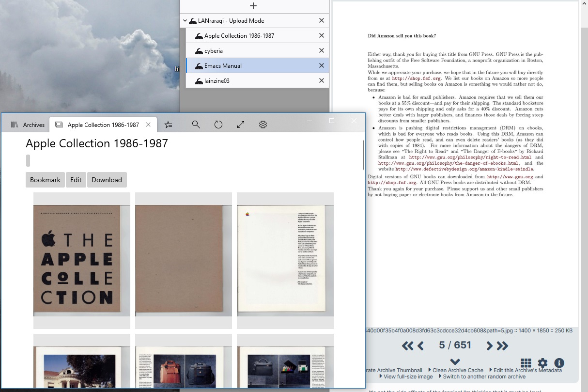Open shop.fsf.org link in first paragraph
The image size is (588, 392).
click(x=417, y=78)
